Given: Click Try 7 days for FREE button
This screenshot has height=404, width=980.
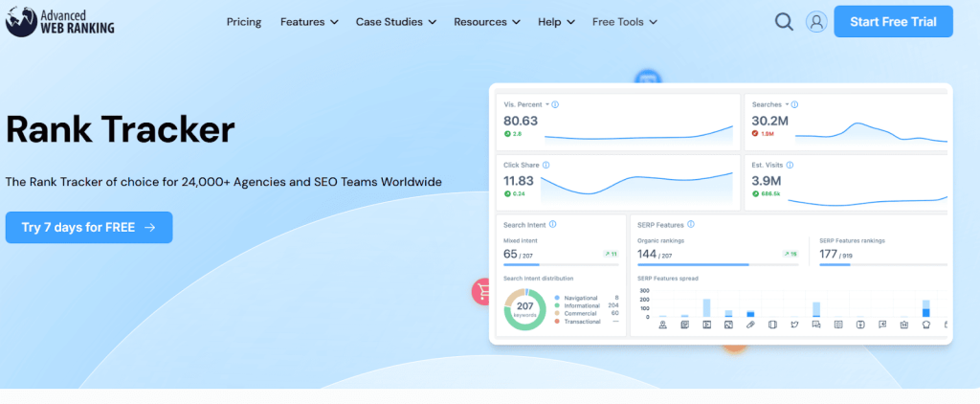Looking at the screenshot, I should (x=89, y=227).
